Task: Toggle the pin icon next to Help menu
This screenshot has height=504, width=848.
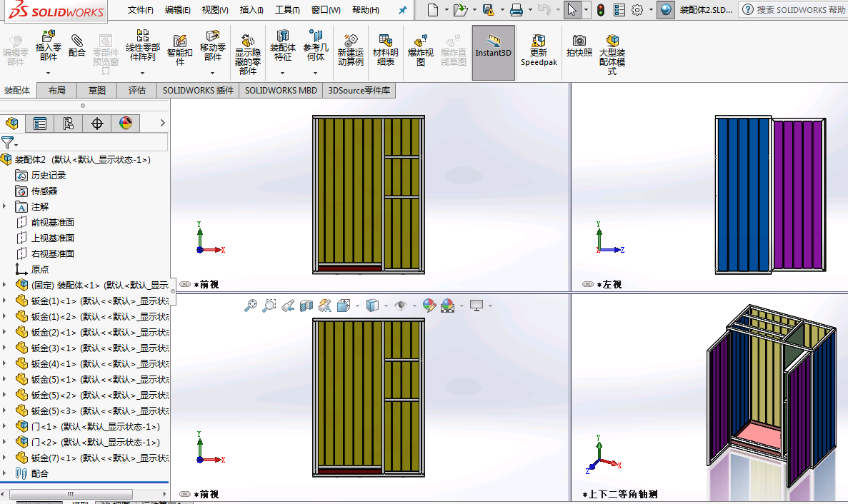Action: (x=402, y=10)
